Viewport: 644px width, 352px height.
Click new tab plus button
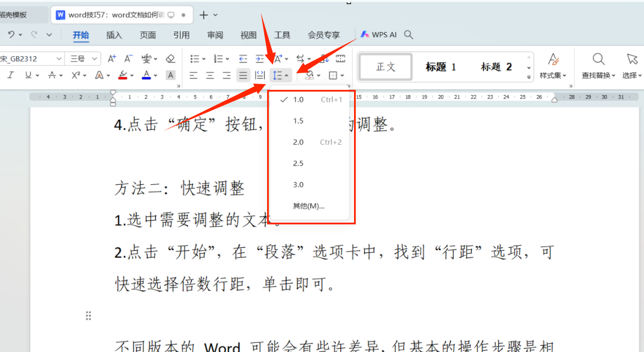pos(204,15)
